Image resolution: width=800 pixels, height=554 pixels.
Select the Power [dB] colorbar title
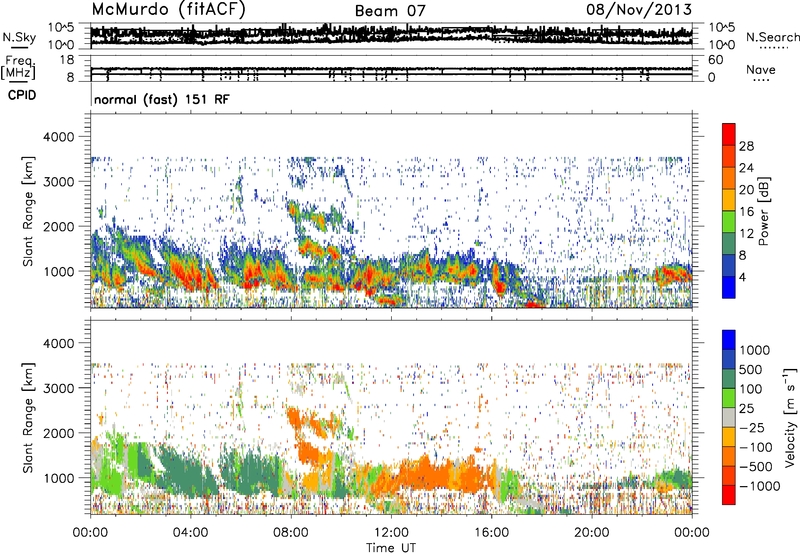763,211
